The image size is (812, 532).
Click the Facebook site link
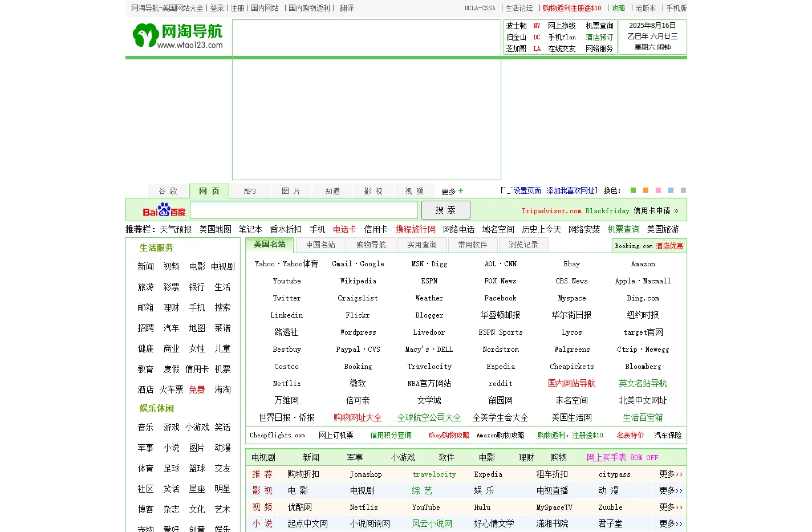[x=500, y=298]
